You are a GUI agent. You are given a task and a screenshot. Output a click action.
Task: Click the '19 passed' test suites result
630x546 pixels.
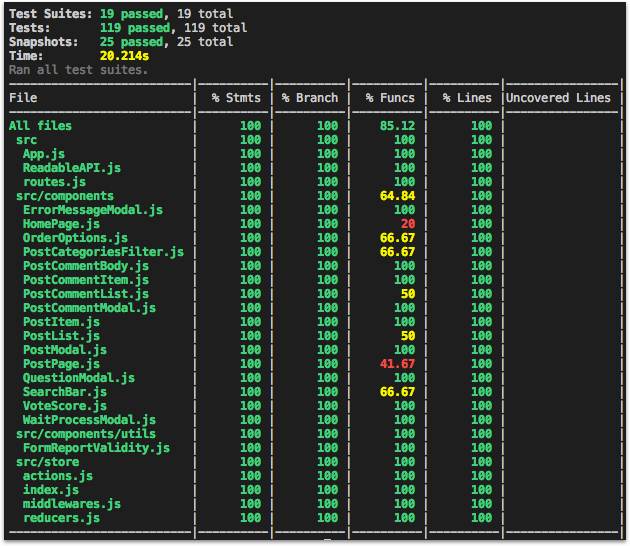(x=131, y=14)
